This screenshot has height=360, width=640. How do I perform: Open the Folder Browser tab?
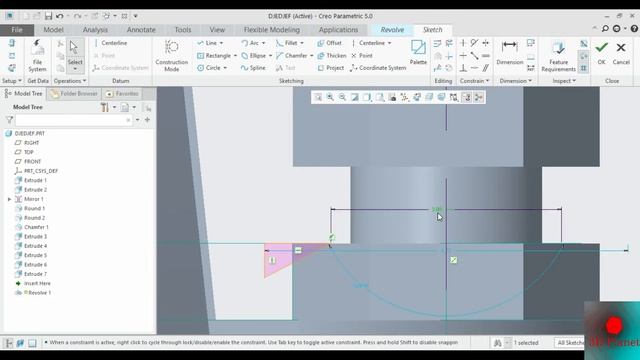[x=74, y=94]
